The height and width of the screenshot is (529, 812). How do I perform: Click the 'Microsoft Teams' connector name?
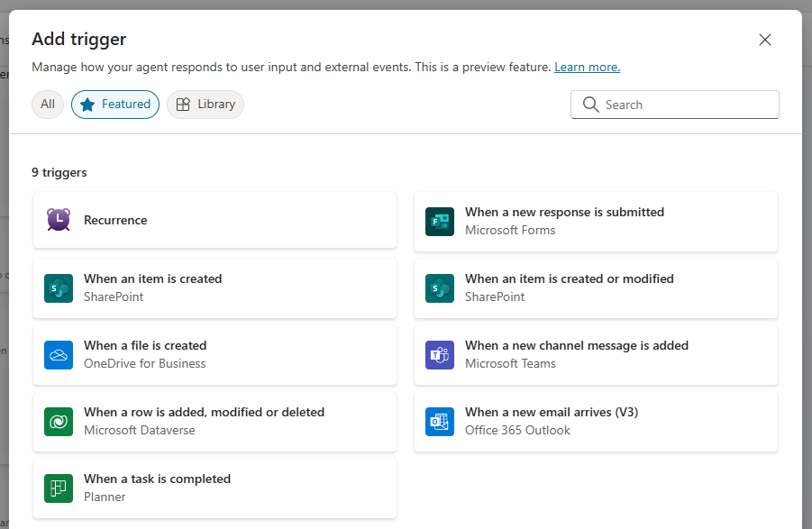[510, 364]
